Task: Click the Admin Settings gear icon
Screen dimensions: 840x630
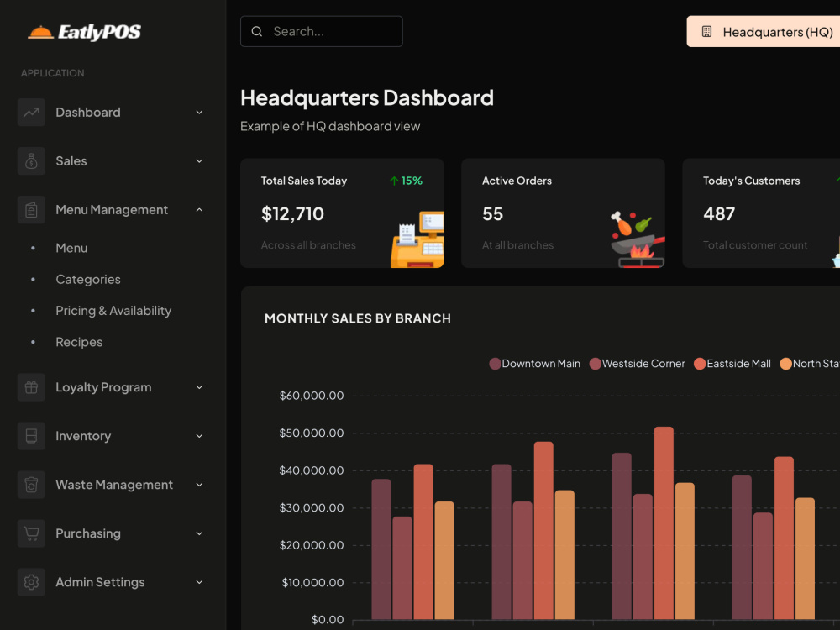Action: pos(31,582)
